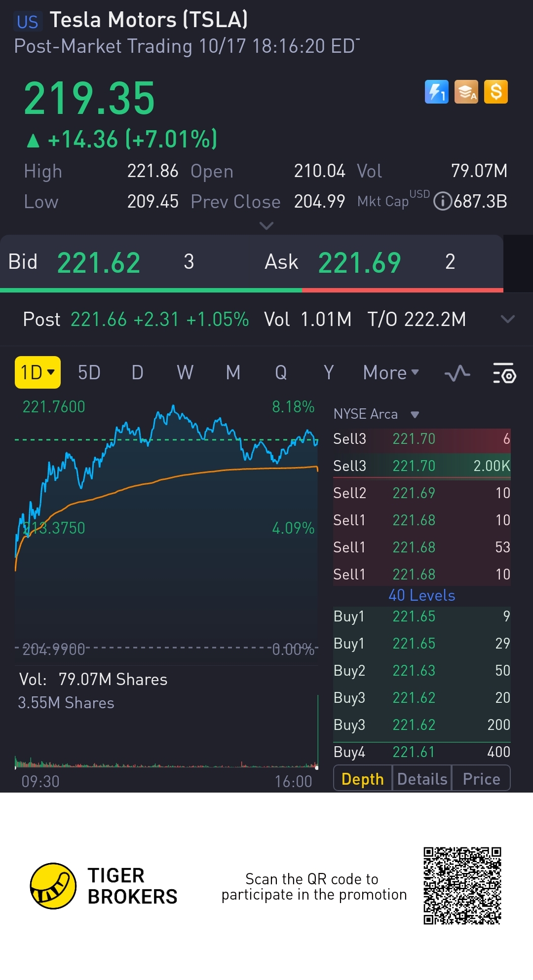Switch chart to monthly M view
The image size is (533, 980).
(x=233, y=373)
